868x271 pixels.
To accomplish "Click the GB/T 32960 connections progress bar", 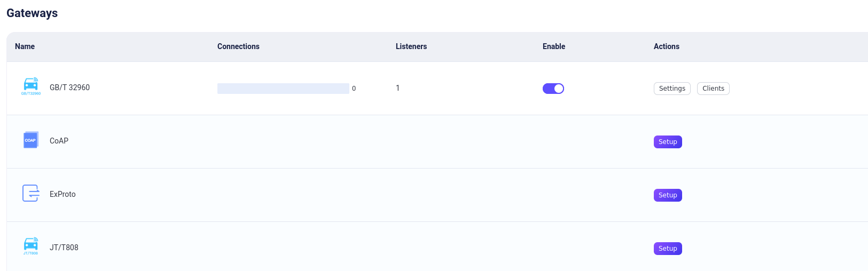I will click(283, 89).
